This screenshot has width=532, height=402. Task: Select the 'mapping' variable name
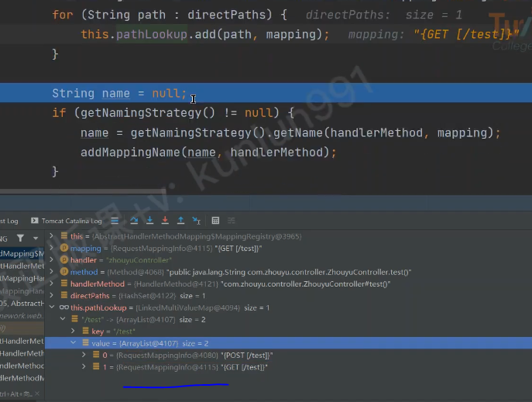85,249
